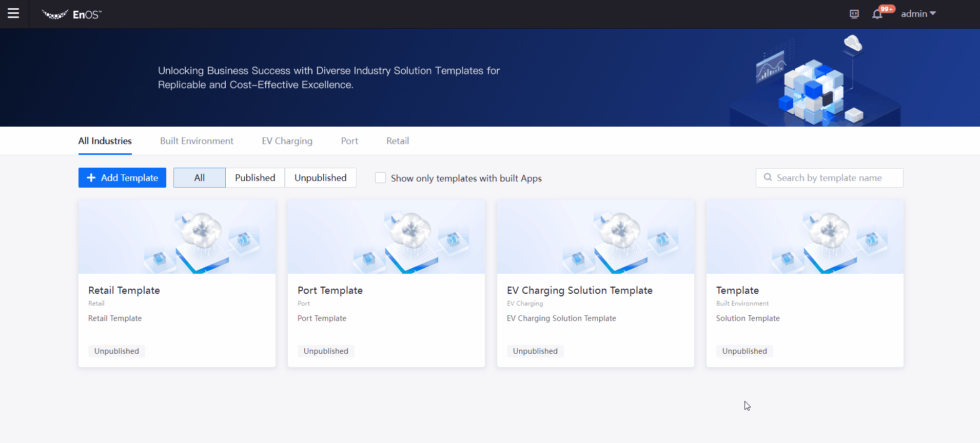Open the Port industry tab

coord(349,141)
